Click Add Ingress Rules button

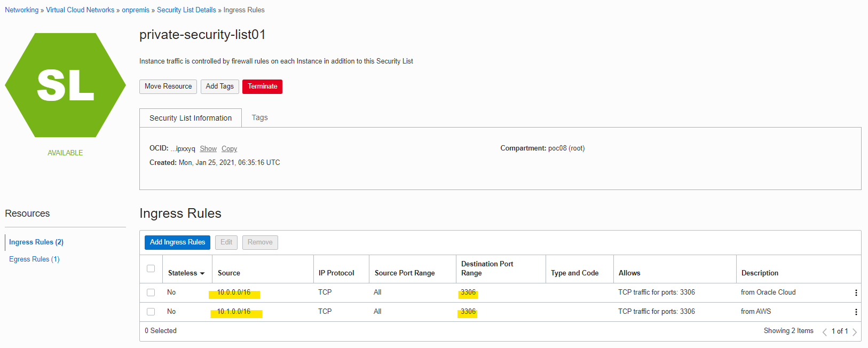tap(177, 242)
